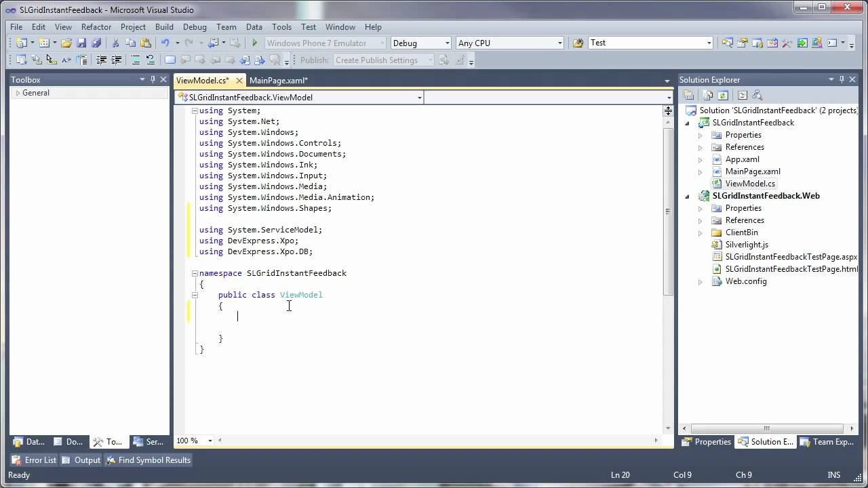Click the Save All icon

(96, 43)
